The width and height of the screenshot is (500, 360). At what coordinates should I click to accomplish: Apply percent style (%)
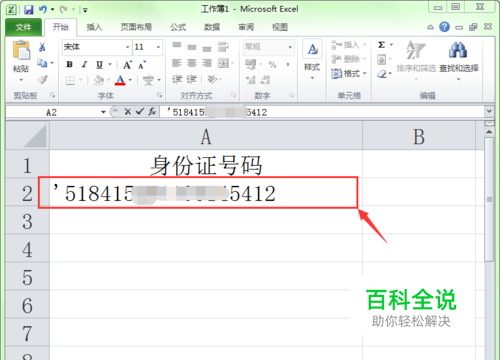pyautogui.click(x=272, y=64)
